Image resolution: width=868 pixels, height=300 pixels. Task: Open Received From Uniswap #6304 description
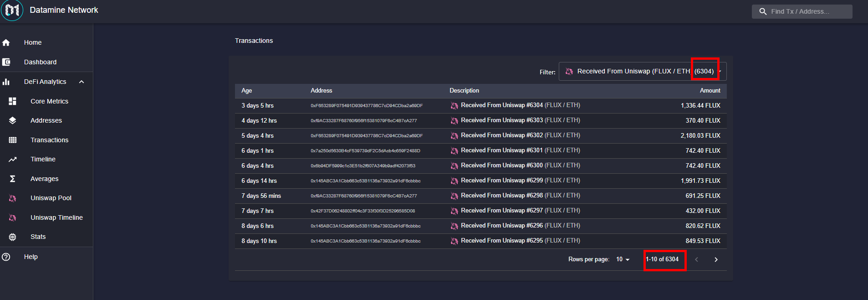click(x=520, y=105)
